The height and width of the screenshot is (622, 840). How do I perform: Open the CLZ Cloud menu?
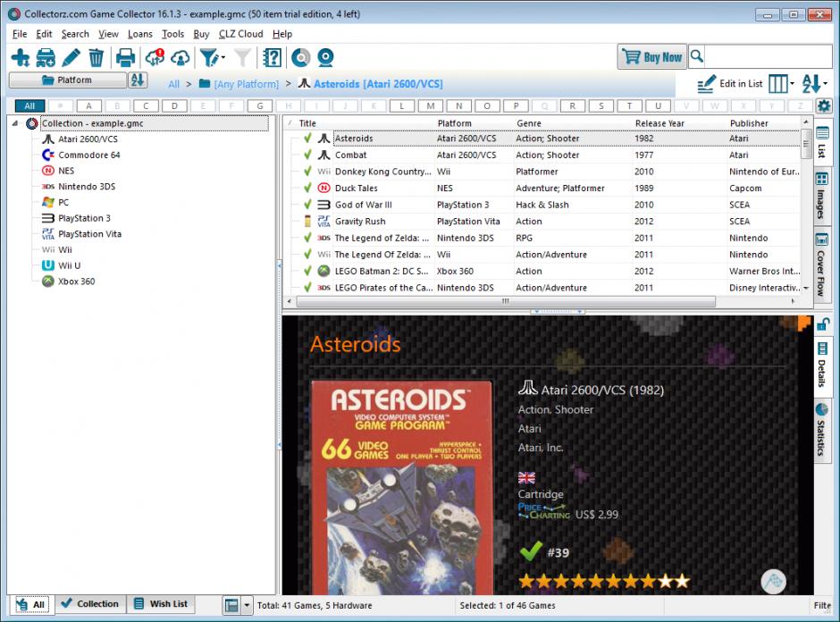[x=240, y=34]
